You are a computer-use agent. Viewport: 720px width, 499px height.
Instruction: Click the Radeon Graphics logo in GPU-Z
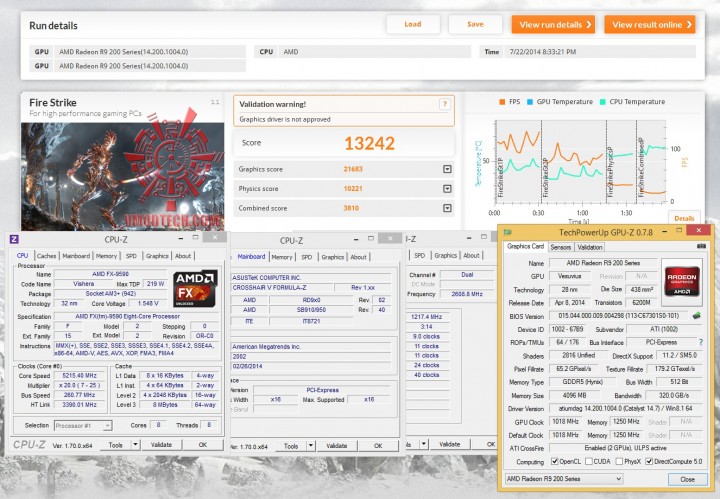[681, 282]
